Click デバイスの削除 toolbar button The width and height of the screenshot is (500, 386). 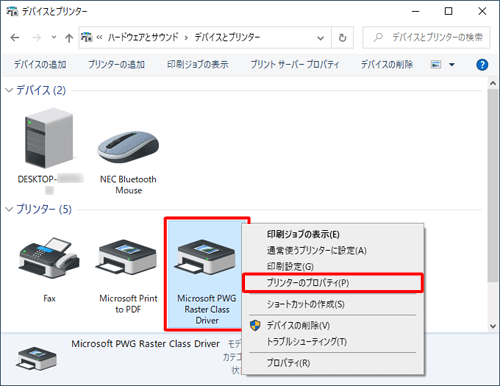[x=387, y=64]
